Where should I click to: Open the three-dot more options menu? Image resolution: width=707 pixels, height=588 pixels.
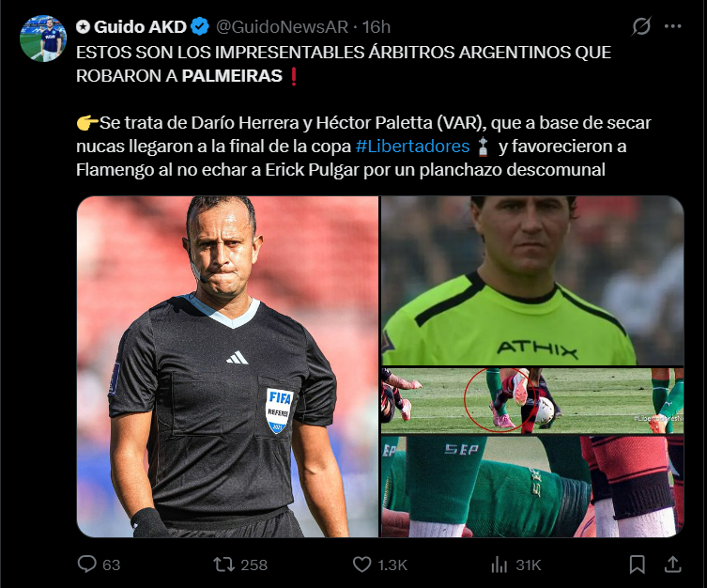click(673, 26)
